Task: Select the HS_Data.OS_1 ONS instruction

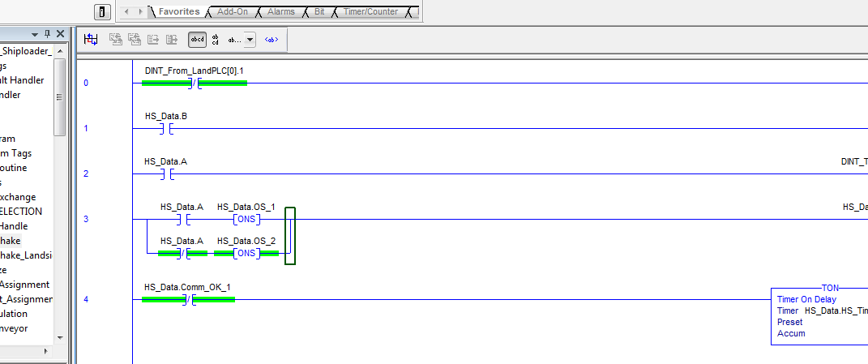Action: pyautogui.click(x=246, y=219)
